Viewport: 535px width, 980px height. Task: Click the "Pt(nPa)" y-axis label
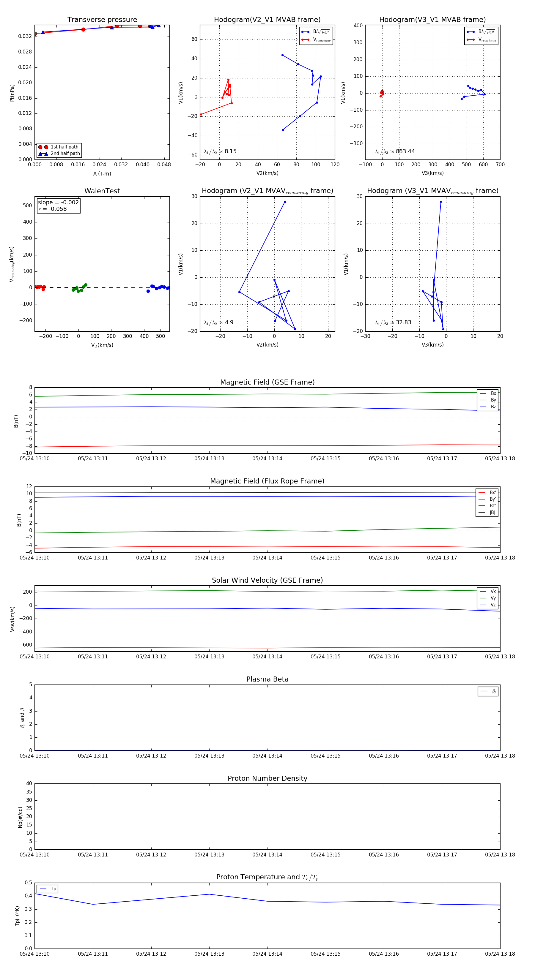coord(12,92)
